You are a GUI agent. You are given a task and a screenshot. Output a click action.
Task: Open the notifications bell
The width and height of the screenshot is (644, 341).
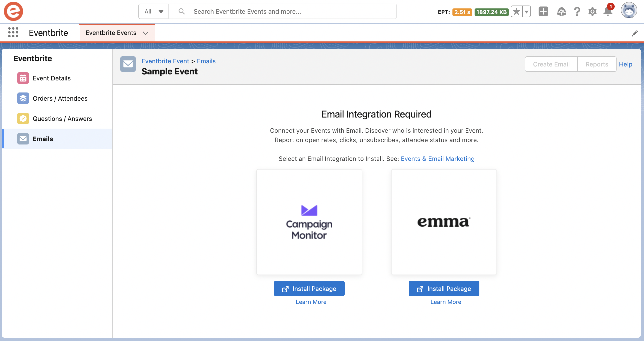pos(607,12)
